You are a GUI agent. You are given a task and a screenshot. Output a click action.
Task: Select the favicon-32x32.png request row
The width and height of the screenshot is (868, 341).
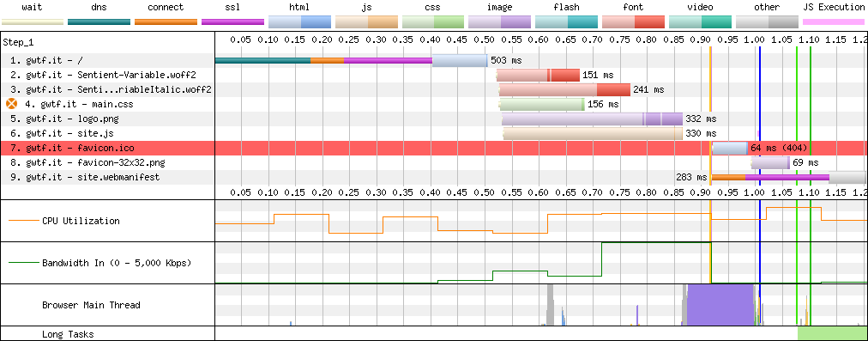pyautogui.click(x=434, y=162)
